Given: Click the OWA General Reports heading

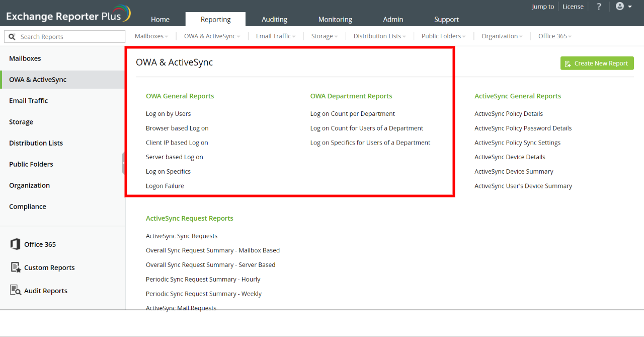Looking at the screenshot, I should click(180, 96).
